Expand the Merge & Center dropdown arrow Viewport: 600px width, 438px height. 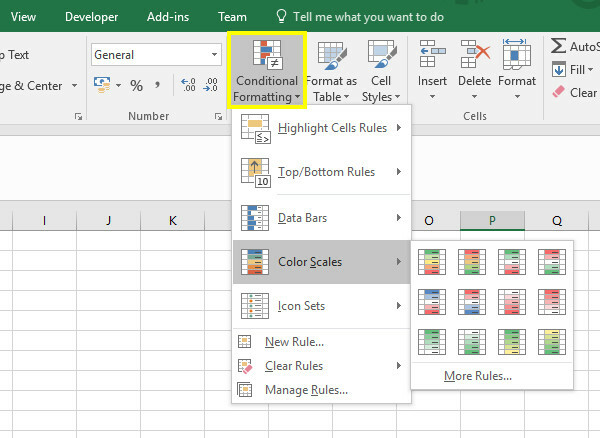pos(75,85)
